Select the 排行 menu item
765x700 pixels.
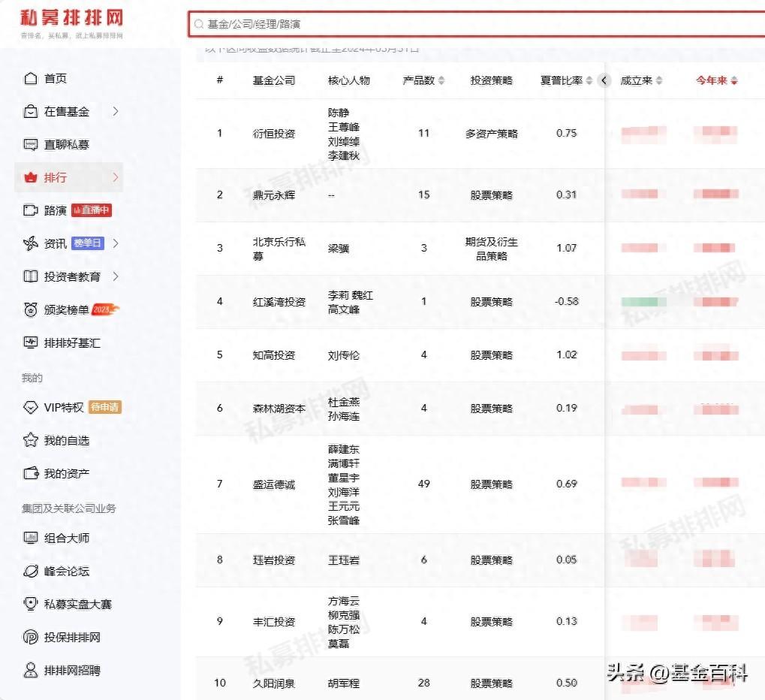coord(68,177)
